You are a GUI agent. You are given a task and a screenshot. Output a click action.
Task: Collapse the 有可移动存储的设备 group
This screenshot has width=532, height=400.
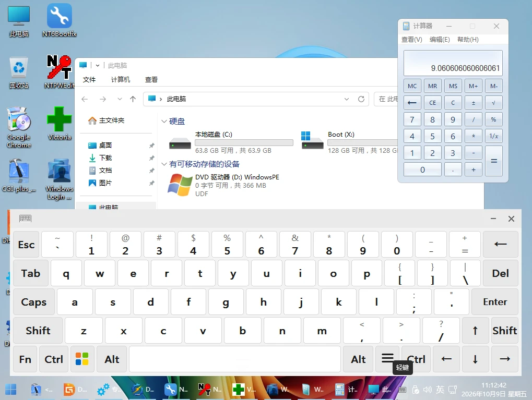click(x=164, y=164)
